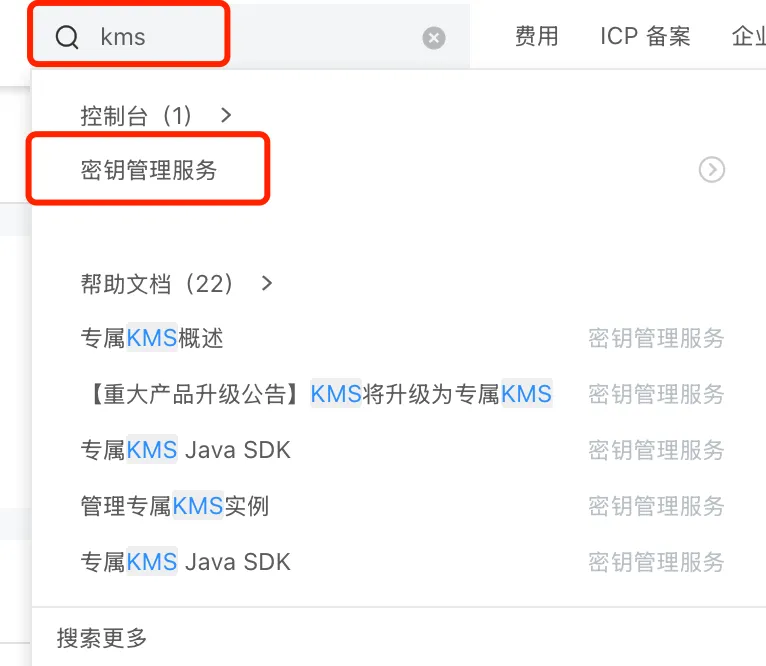This screenshot has height=666, width=766.
Task: Open the 帮助文档 (22) section heading
Action: pyautogui.click(x=157, y=284)
